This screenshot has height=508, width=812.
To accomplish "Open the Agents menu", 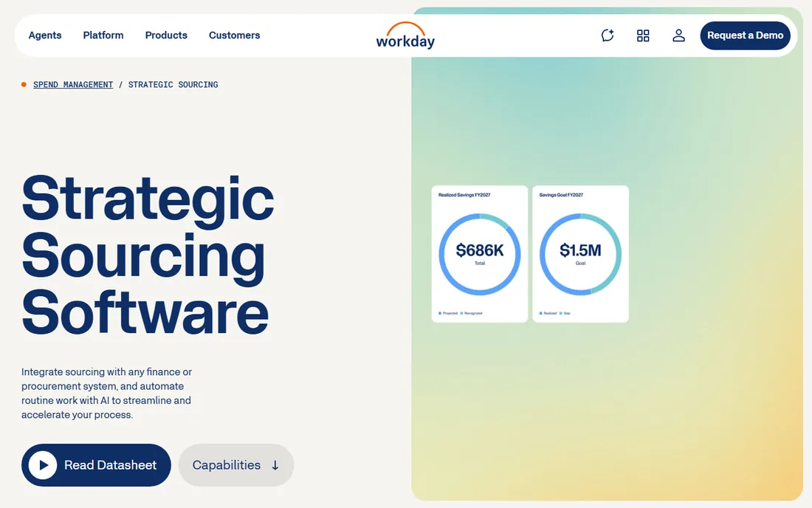I will (45, 35).
